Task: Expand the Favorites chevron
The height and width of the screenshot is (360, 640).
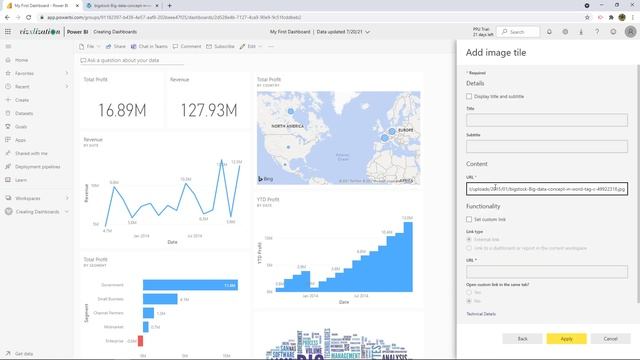Action: click(67, 73)
